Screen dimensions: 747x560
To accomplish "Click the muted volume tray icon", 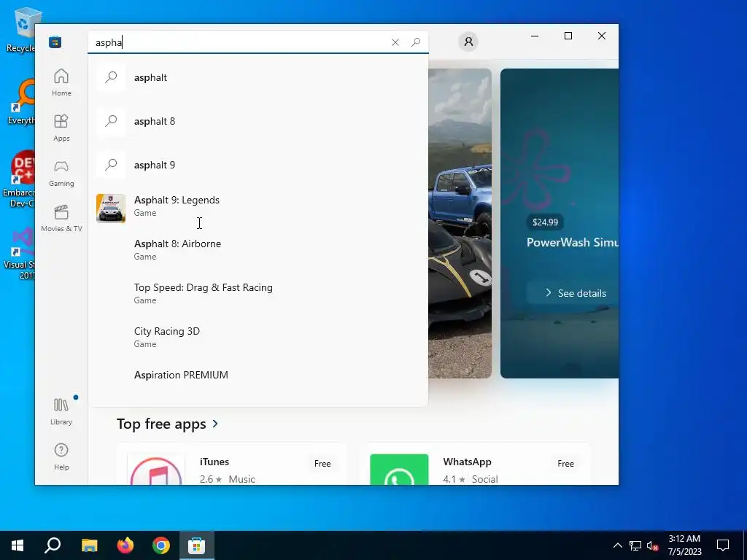I will coord(653,545).
